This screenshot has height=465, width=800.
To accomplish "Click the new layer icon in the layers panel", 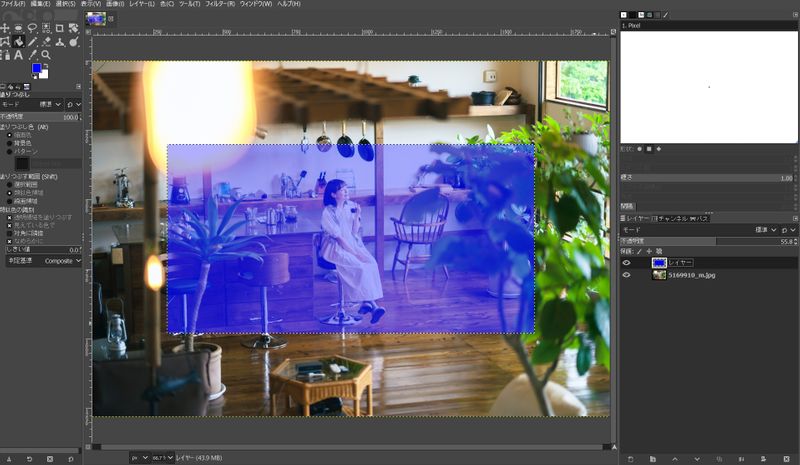I will 630,458.
